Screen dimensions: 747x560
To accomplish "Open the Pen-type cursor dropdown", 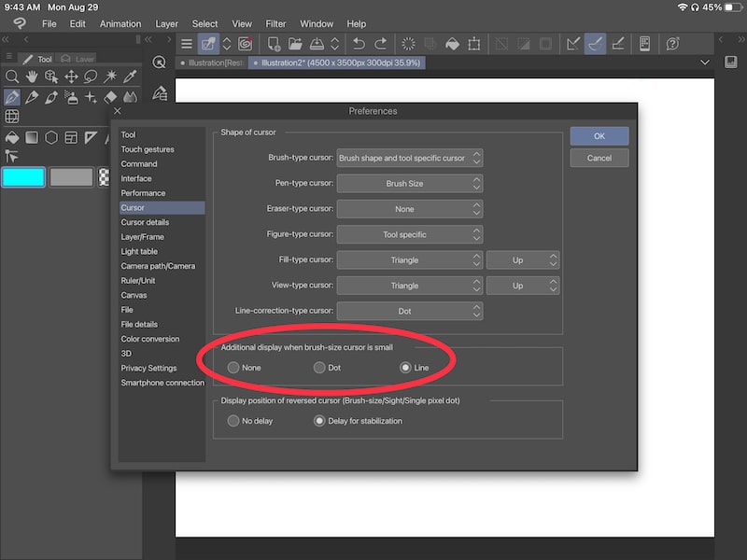I will (x=409, y=183).
